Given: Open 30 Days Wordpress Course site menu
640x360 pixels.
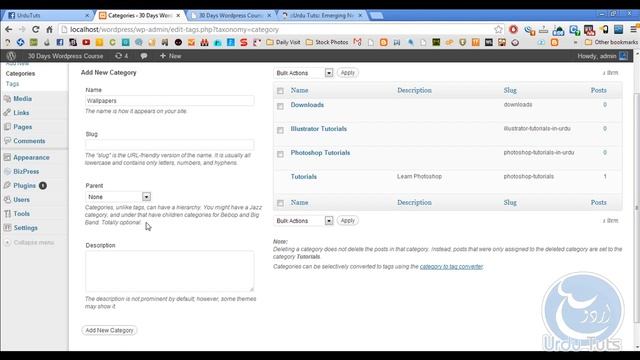Looking at the screenshot, I should coord(65,56).
